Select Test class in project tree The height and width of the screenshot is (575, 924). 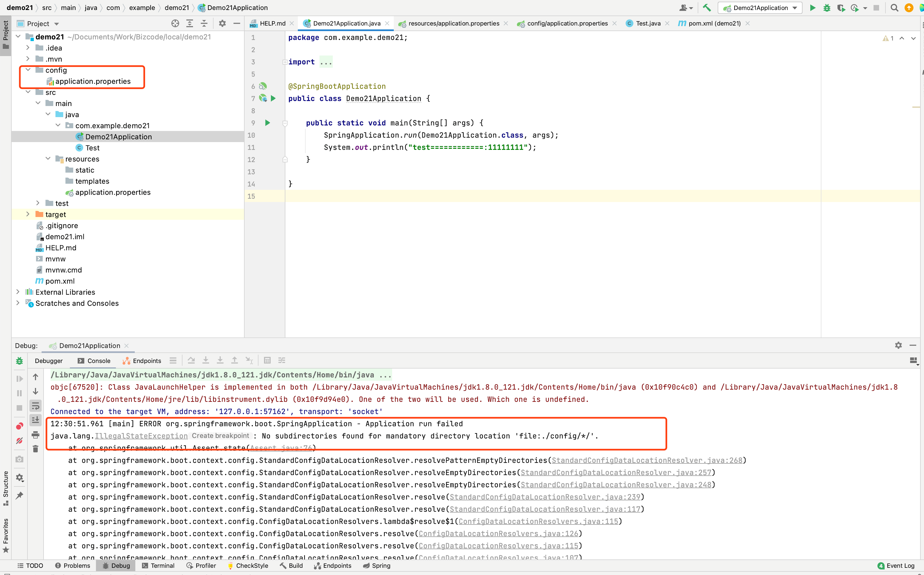(x=92, y=148)
